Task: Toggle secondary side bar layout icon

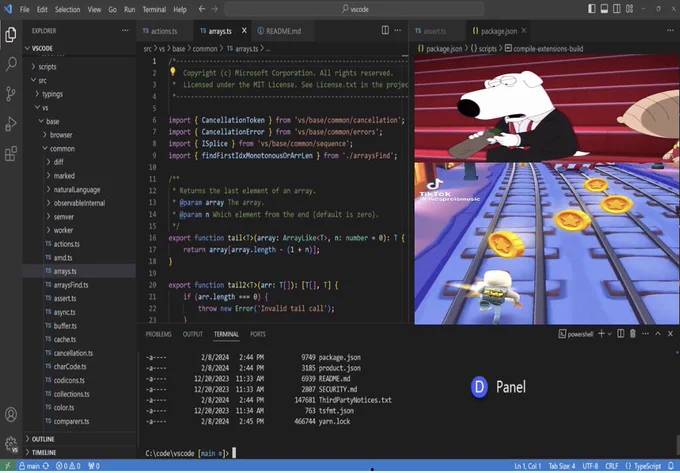Action: point(616,9)
